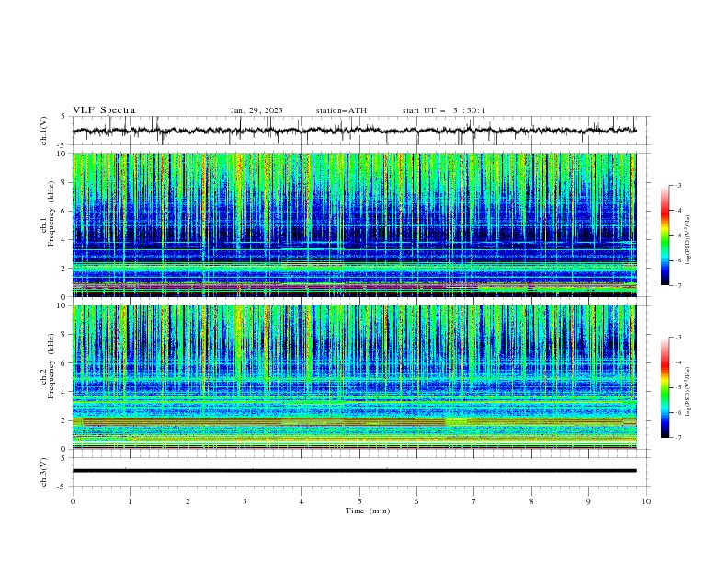This screenshot has width=728, height=563.
Task: Click the 'start UT = 3:30:1' text
Action: (x=444, y=110)
